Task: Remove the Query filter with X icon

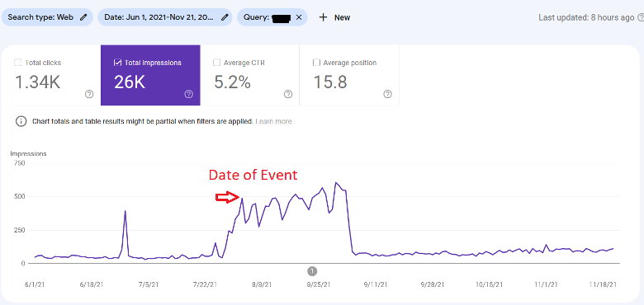Action: [299, 17]
